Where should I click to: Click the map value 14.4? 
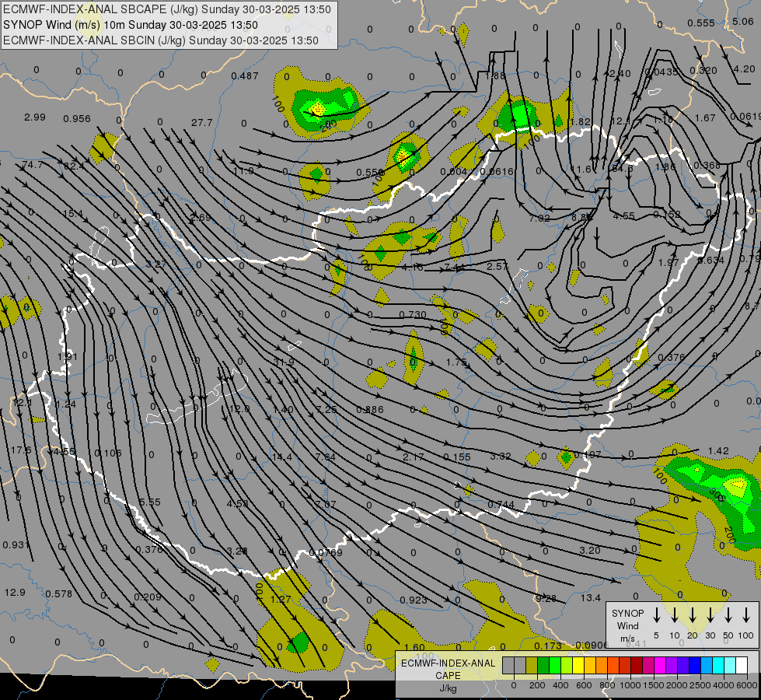[x=282, y=457]
